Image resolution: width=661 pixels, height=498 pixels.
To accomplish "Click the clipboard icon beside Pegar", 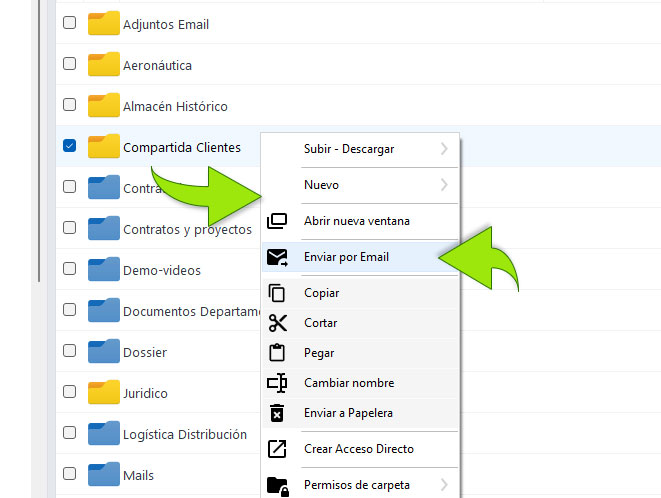I will (x=277, y=353).
